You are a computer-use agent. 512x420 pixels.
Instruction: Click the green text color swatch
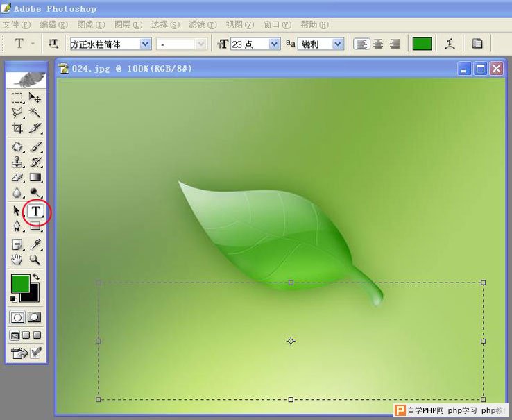tap(422, 44)
